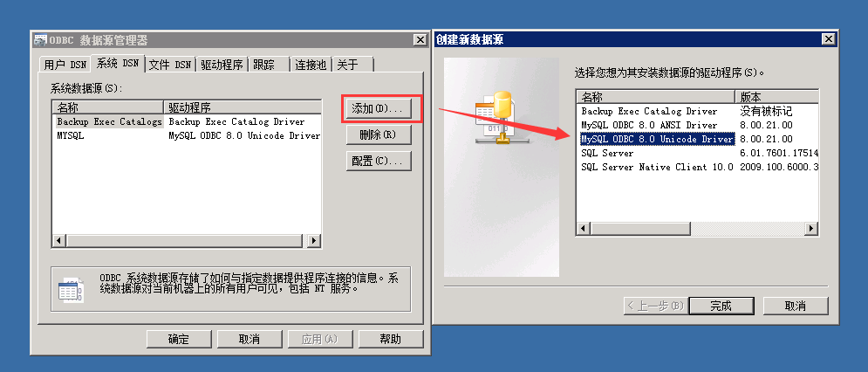The height and width of the screenshot is (372, 868).
Task: Click the 添加(D)... button
Action: pos(379,108)
